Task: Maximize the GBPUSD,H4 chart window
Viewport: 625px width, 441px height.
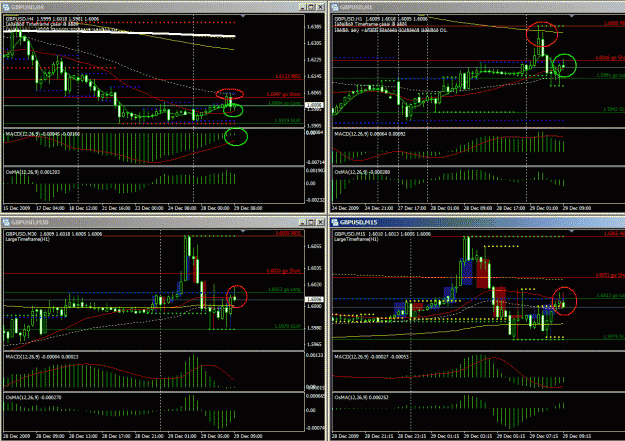Action: (311, 7)
